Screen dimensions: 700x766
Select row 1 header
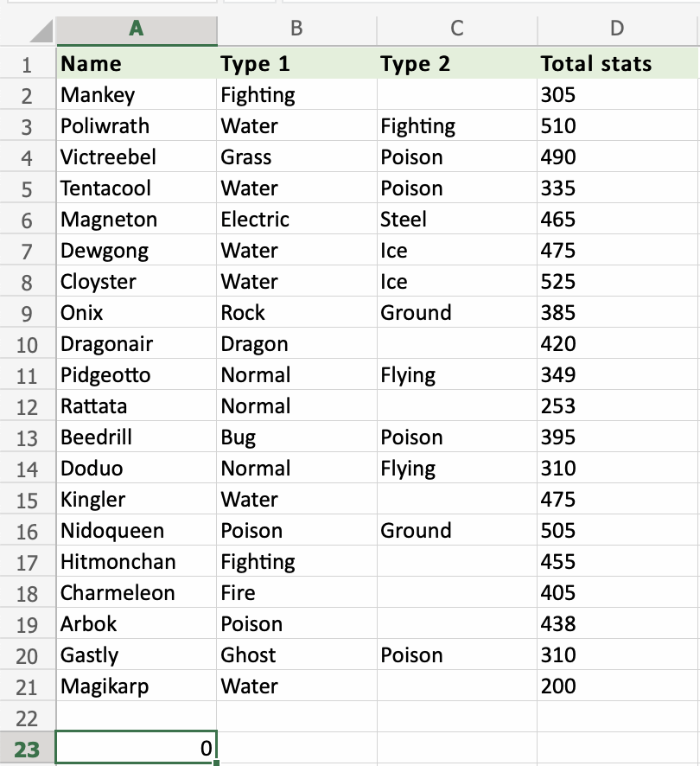pyautogui.click(x=27, y=64)
